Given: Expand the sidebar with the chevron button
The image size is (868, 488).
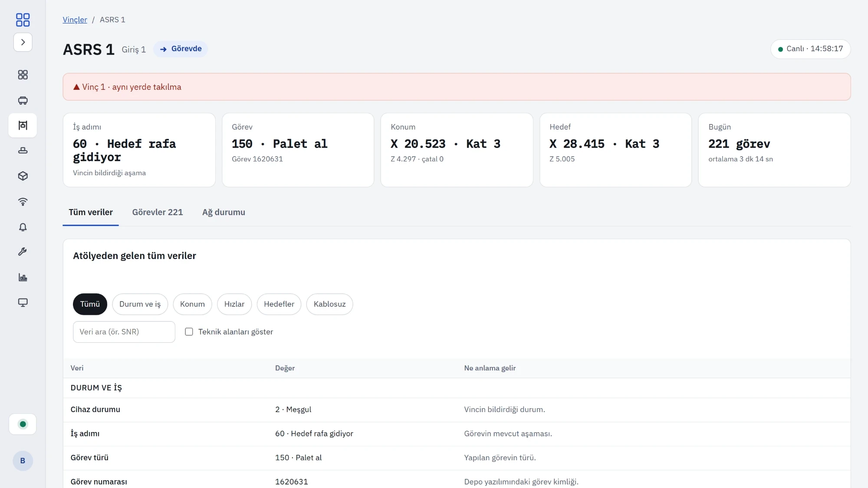Looking at the screenshot, I should pos(23,42).
